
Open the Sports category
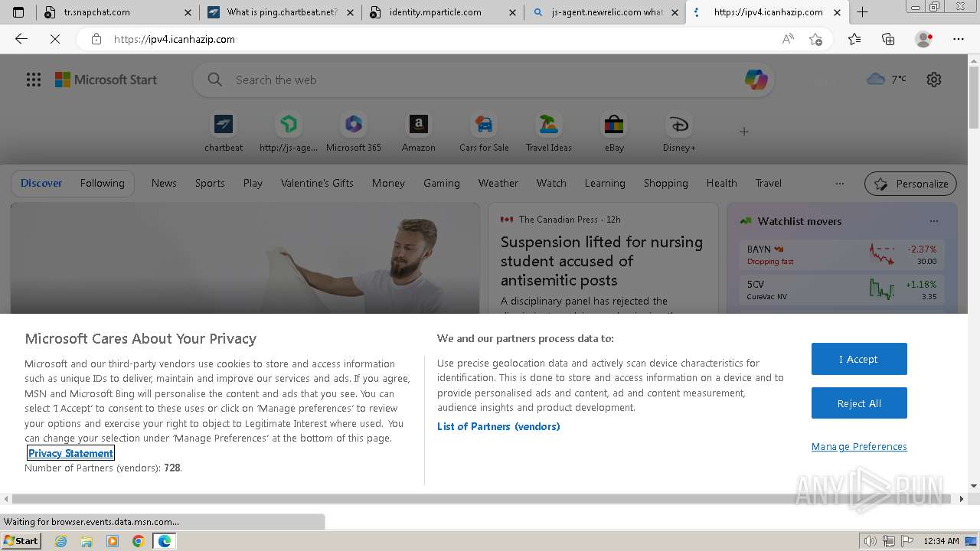[210, 183]
